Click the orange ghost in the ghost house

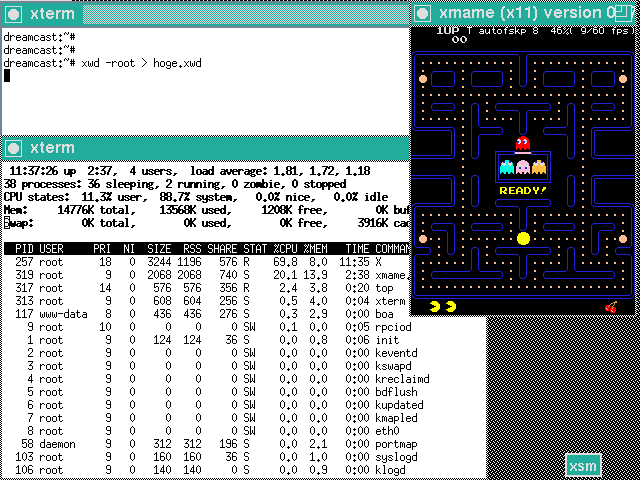pyautogui.click(x=539, y=167)
